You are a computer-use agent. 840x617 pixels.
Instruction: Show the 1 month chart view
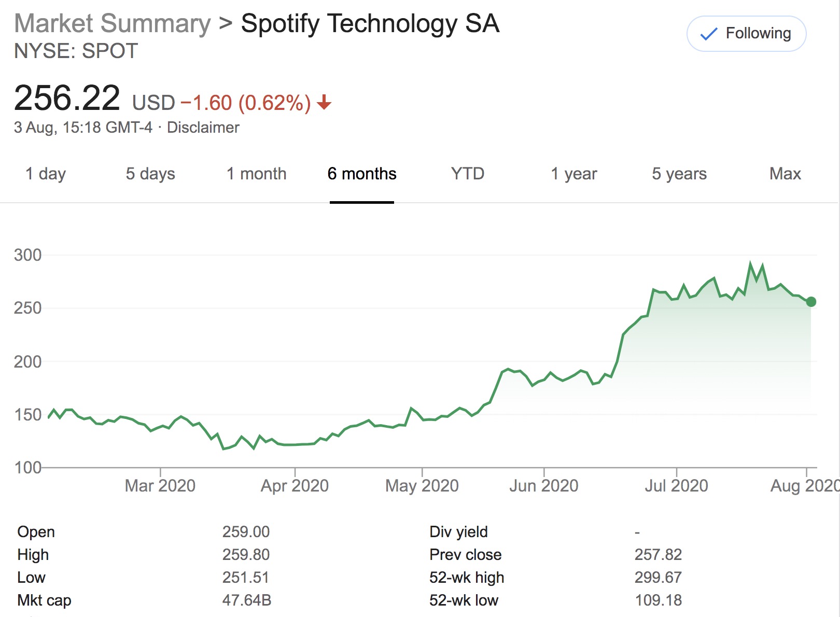pyautogui.click(x=256, y=174)
